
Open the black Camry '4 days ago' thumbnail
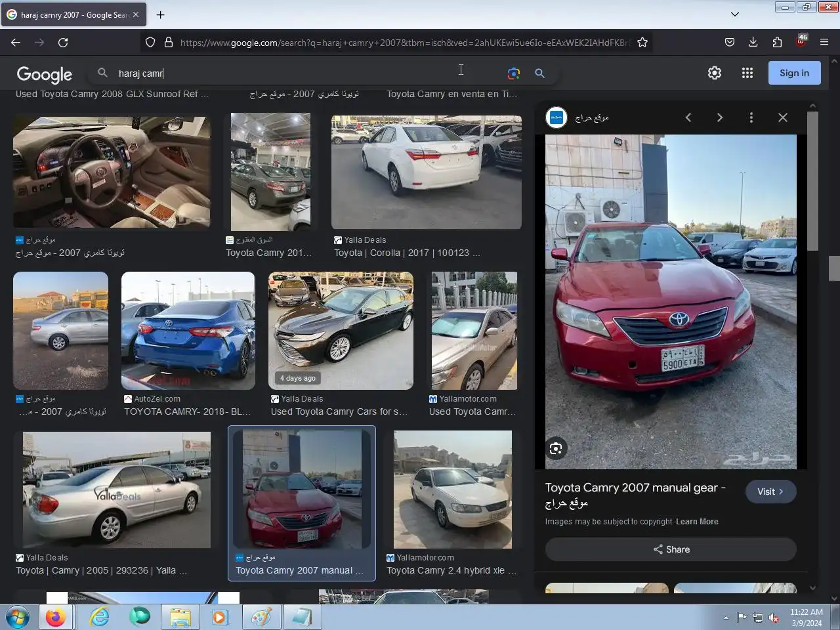tap(341, 331)
